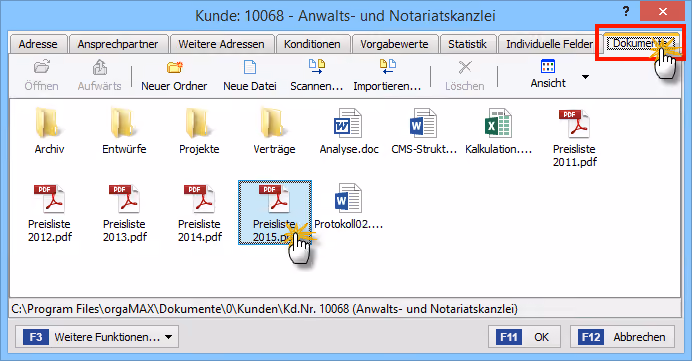Image resolution: width=692 pixels, height=361 pixels.
Task: Open the Vorgabewerte tab
Action: pyautogui.click(x=394, y=44)
